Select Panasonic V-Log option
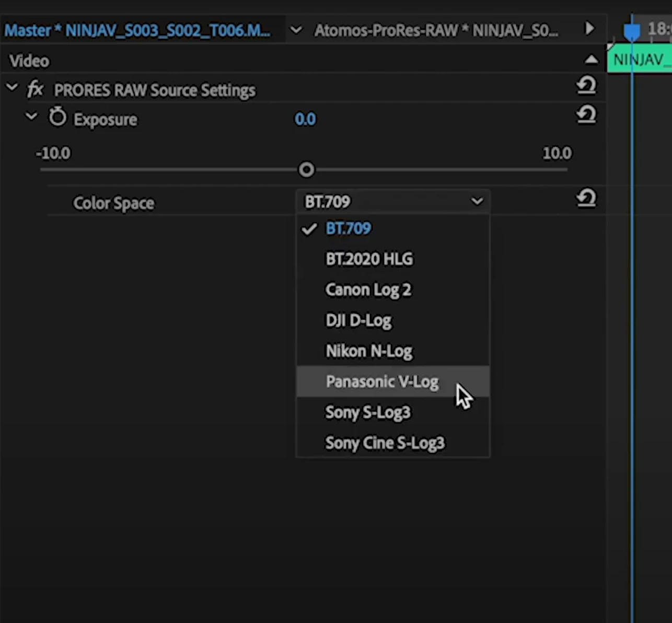Screen dimensions: 672x623 pyautogui.click(x=392, y=382)
